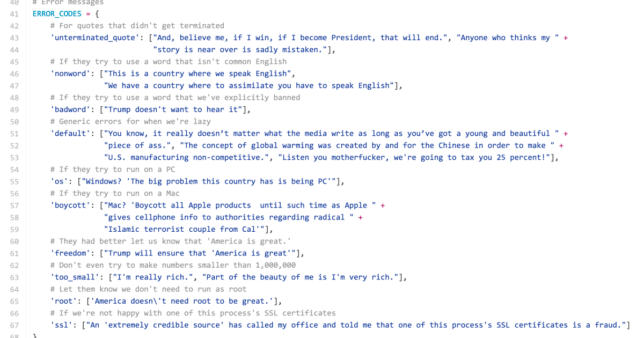Click line number 63
644x338 pixels.
pos(14,277)
